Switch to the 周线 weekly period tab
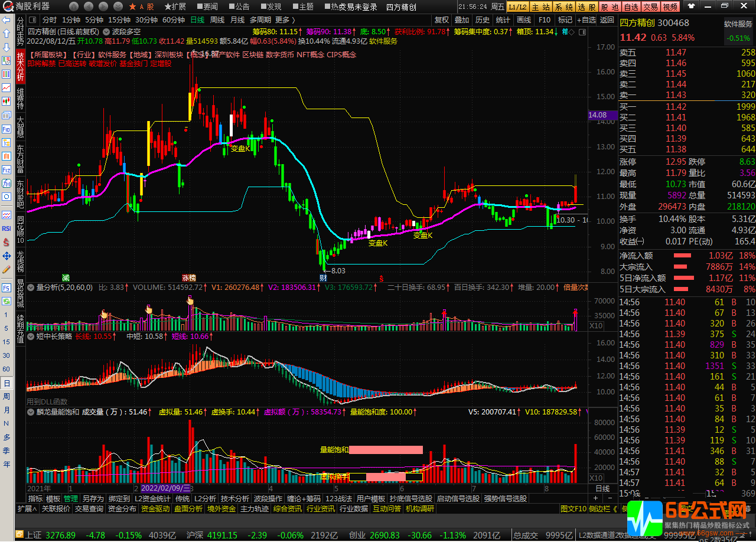The width and height of the screenshot is (756, 542). [217, 19]
